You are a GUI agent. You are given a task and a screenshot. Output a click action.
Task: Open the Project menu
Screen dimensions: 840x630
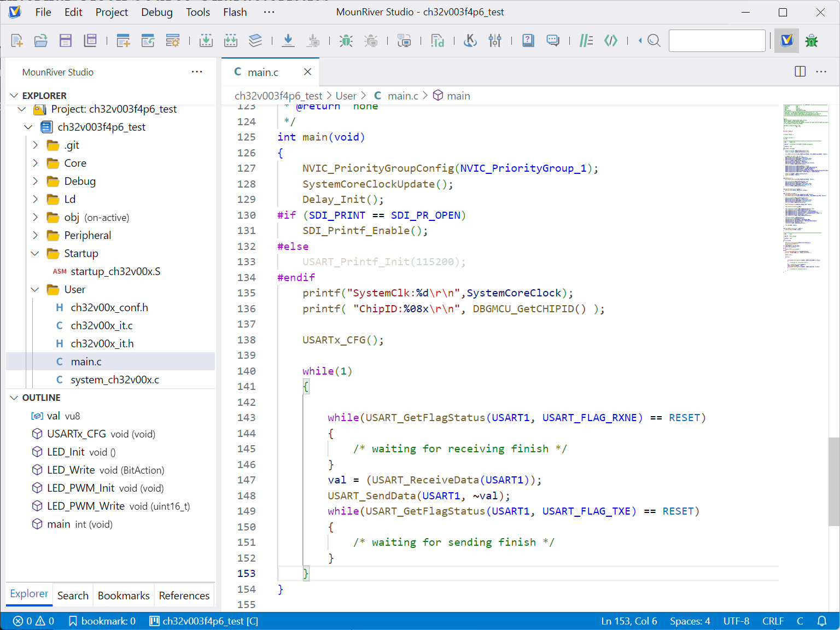pos(112,12)
